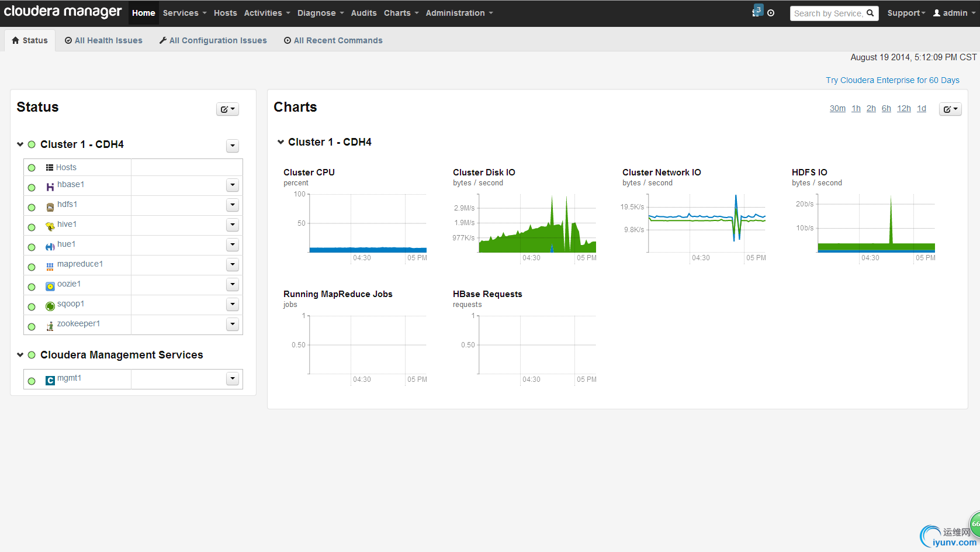Collapse Cluster 1 - CDH4 in Status panel
Screen dimensions: 980x552
point(20,144)
